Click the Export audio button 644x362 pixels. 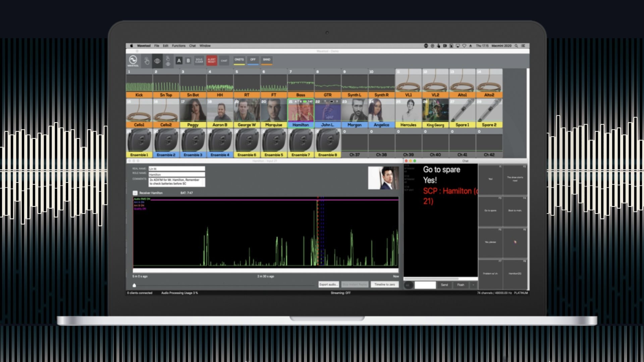tap(329, 284)
